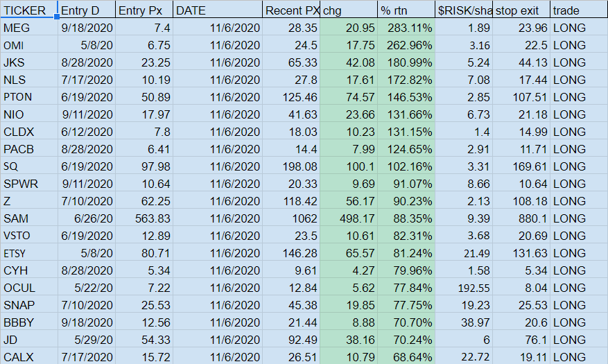608x364 pixels.
Task: Select recent price 146.28 for ETSY
Action: coord(291,253)
